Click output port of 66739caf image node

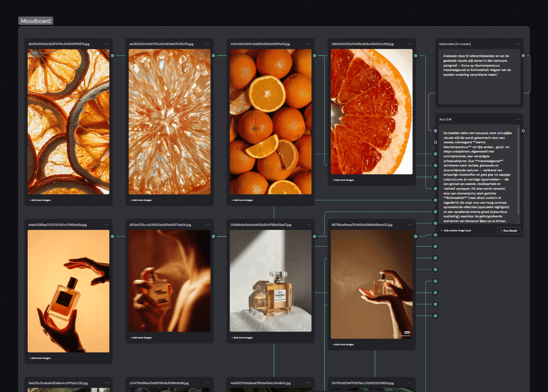coord(416,236)
